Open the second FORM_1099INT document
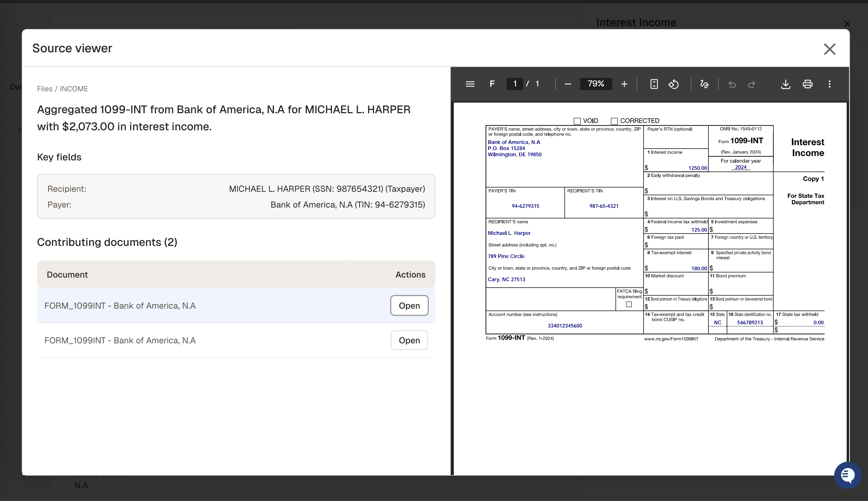 409,340
